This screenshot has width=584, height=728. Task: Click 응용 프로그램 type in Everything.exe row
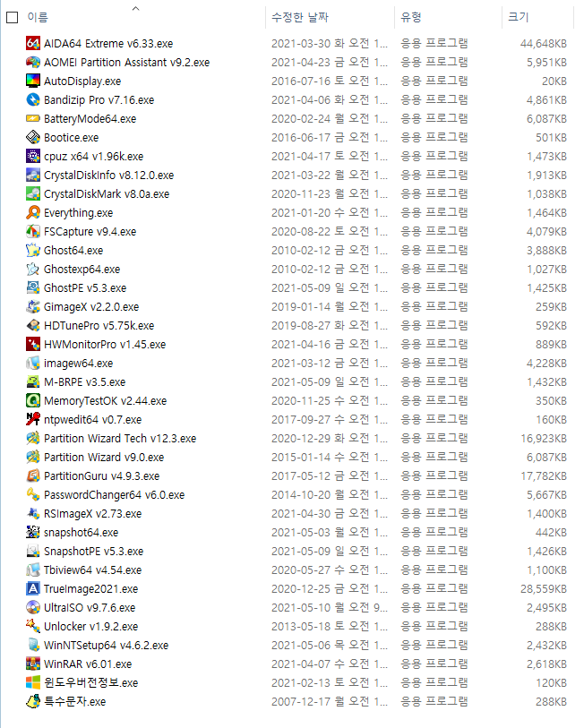click(x=434, y=212)
